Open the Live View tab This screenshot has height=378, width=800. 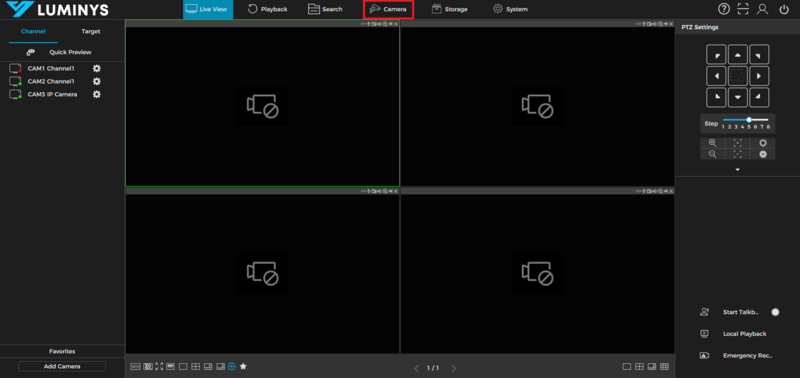(x=208, y=9)
